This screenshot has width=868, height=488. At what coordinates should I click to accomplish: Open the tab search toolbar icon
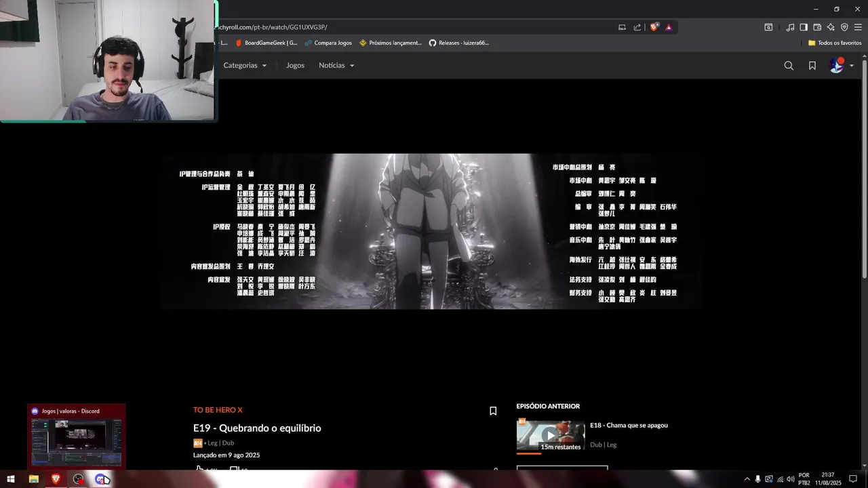pos(768,27)
